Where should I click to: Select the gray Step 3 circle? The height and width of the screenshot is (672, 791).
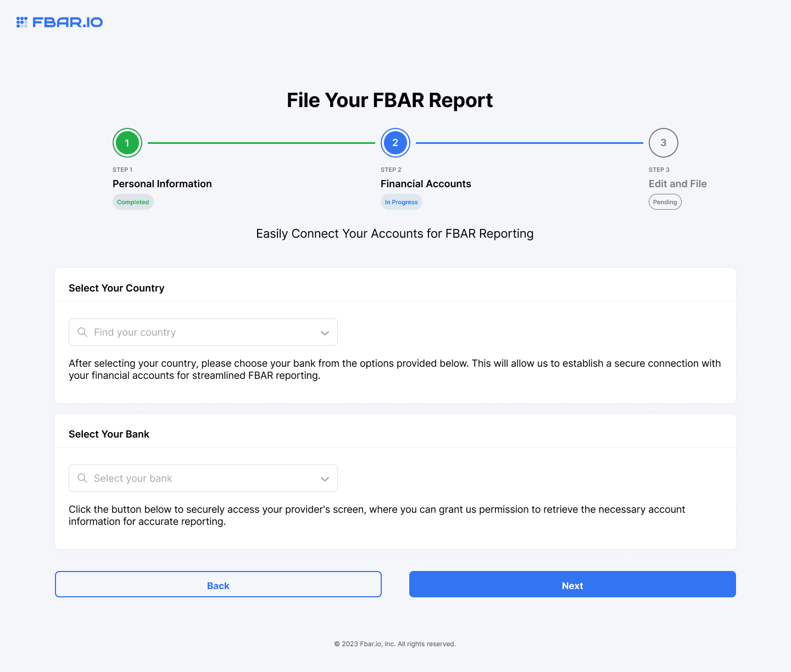(663, 142)
